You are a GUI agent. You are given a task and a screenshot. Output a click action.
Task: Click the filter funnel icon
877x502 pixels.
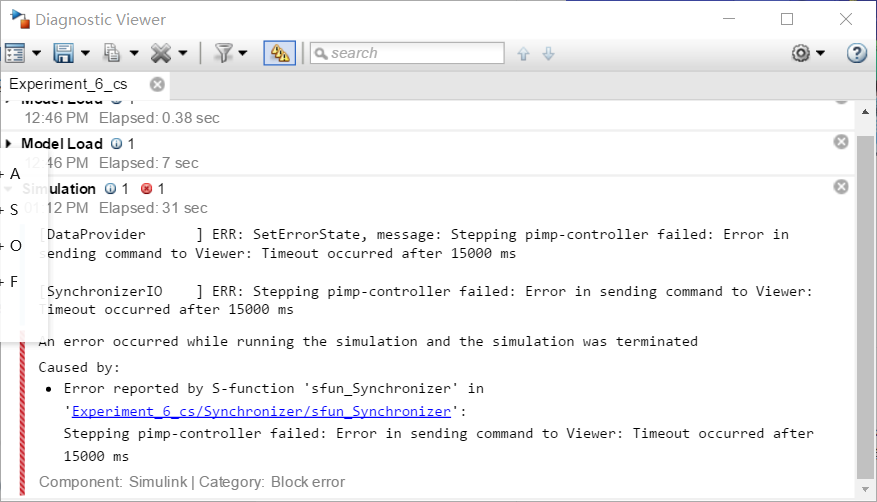pyautogui.click(x=223, y=53)
